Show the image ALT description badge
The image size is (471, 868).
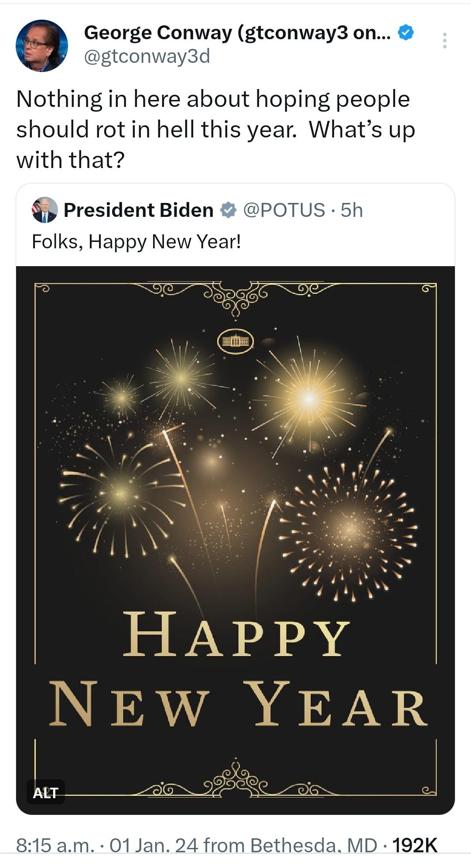point(45,793)
